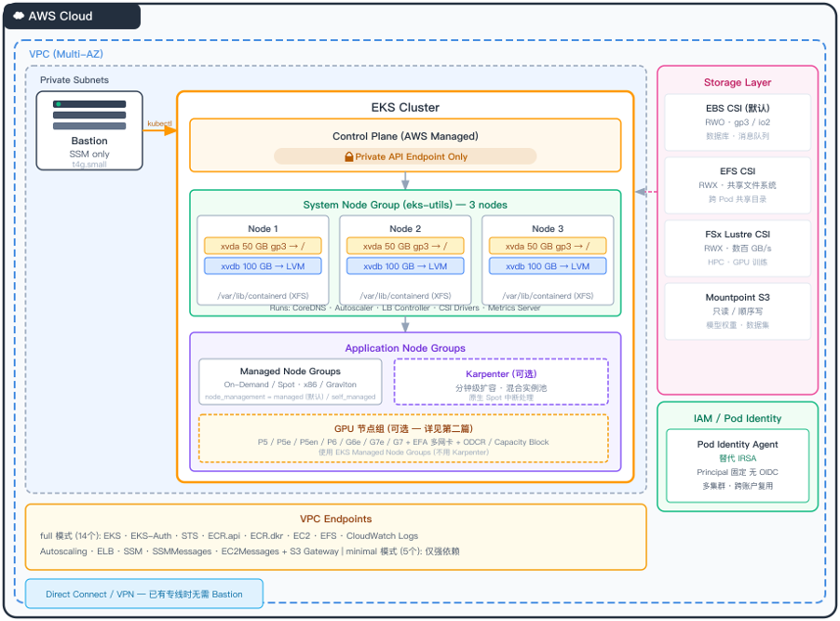Viewport: 840px width, 621px height.
Task: Click the orange kubectl arrow
Action: (x=159, y=130)
